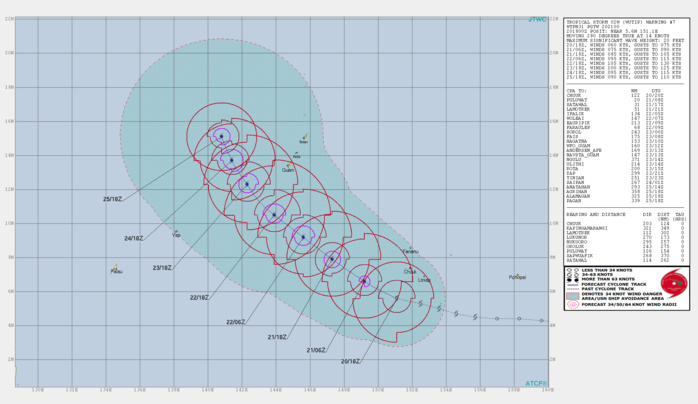Select the 23/18Z forecast time label
This screenshot has height=404, width=698.
(162, 267)
